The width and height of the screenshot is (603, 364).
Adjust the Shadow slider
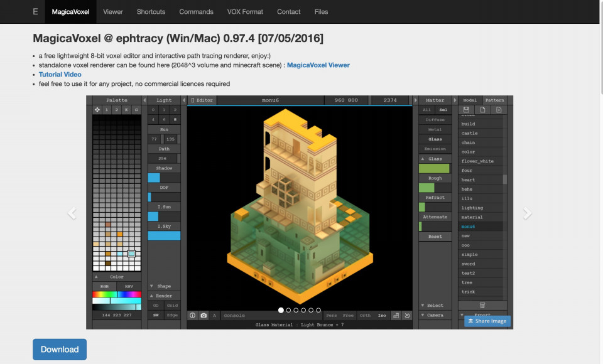tap(164, 178)
